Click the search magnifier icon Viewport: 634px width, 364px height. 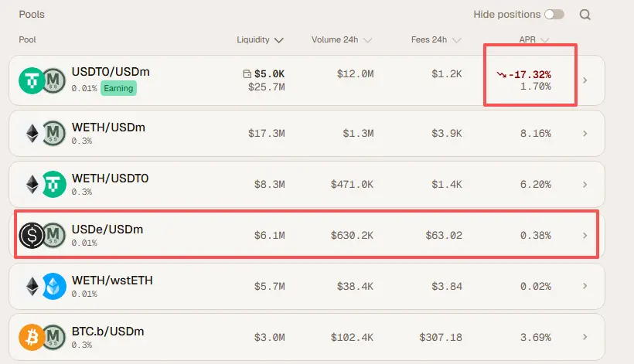pyautogui.click(x=585, y=15)
